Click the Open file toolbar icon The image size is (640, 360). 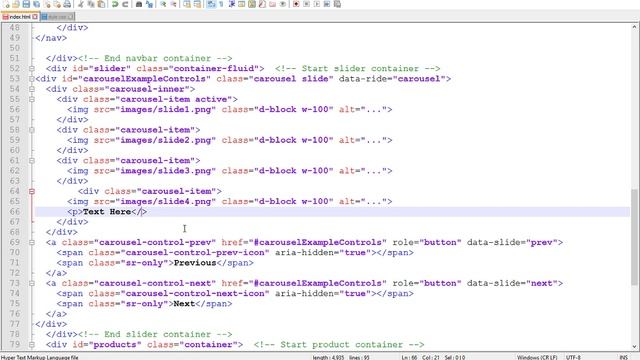[16, 4]
